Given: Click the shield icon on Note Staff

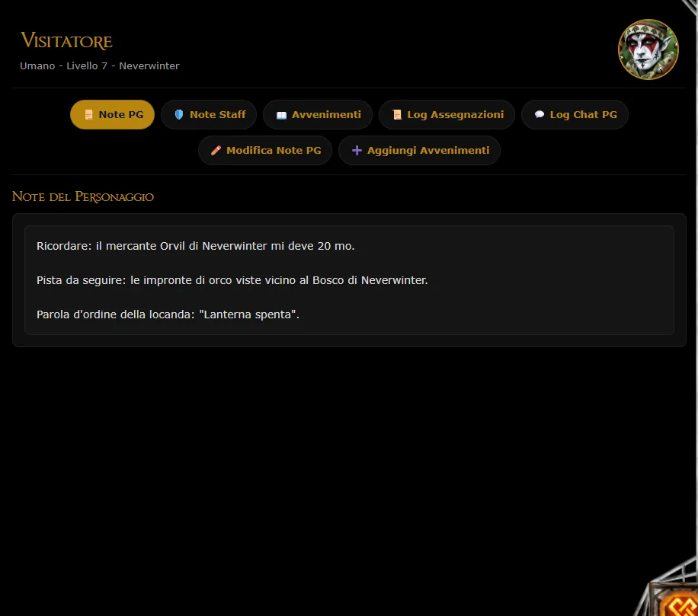Looking at the screenshot, I should (x=179, y=115).
